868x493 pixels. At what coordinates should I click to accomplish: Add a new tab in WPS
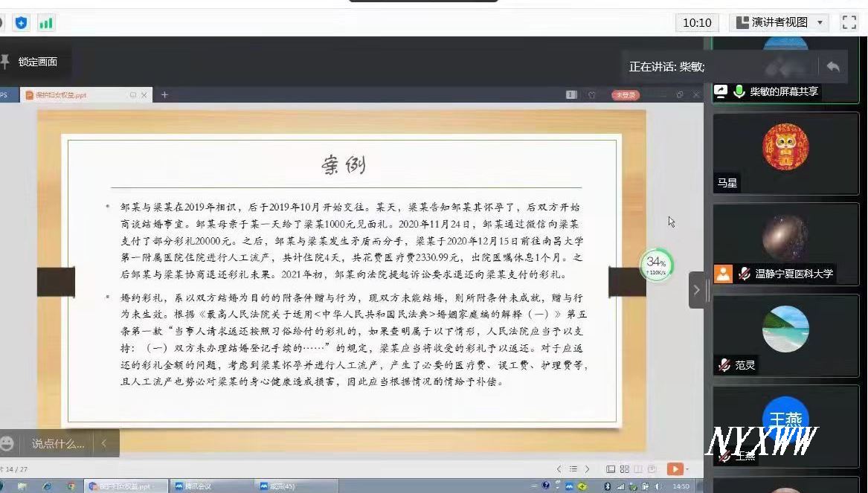pyautogui.click(x=164, y=94)
